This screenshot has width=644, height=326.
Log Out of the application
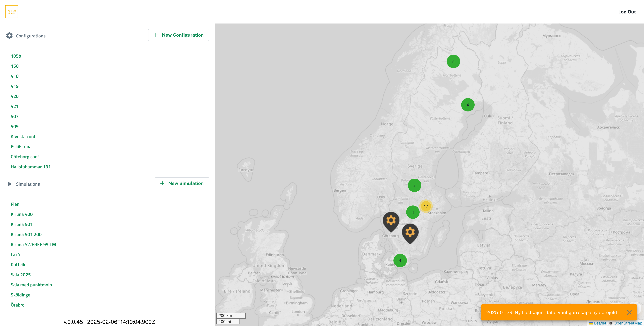627,12
